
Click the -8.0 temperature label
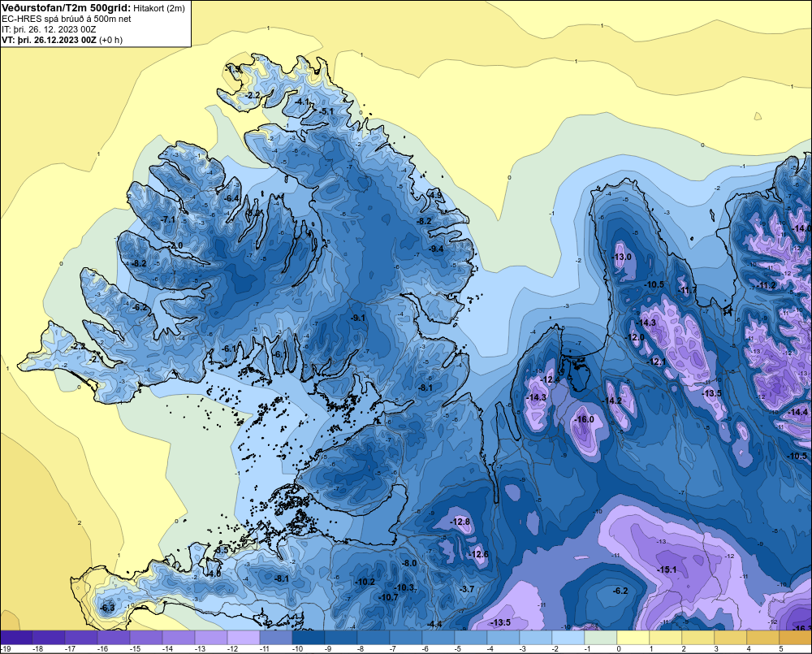(409, 563)
